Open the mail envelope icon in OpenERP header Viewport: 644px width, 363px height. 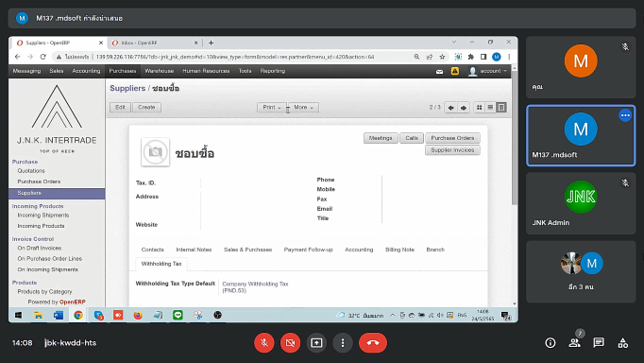click(439, 72)
